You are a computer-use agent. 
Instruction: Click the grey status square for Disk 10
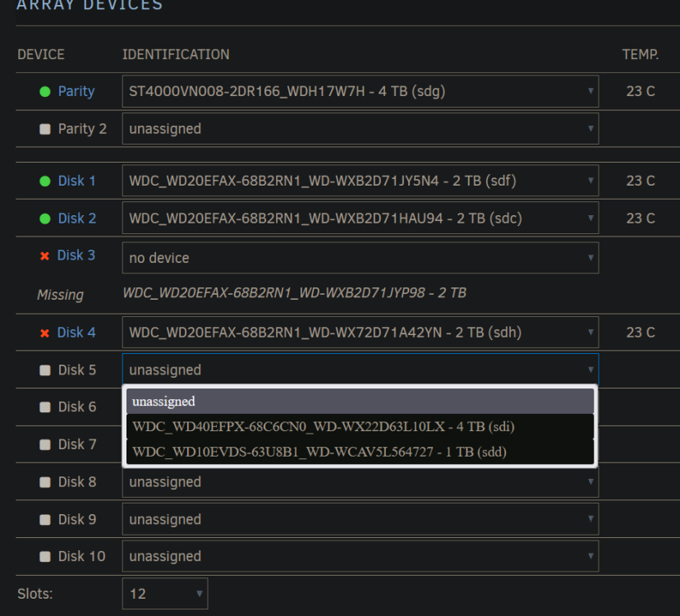[45, 557]
